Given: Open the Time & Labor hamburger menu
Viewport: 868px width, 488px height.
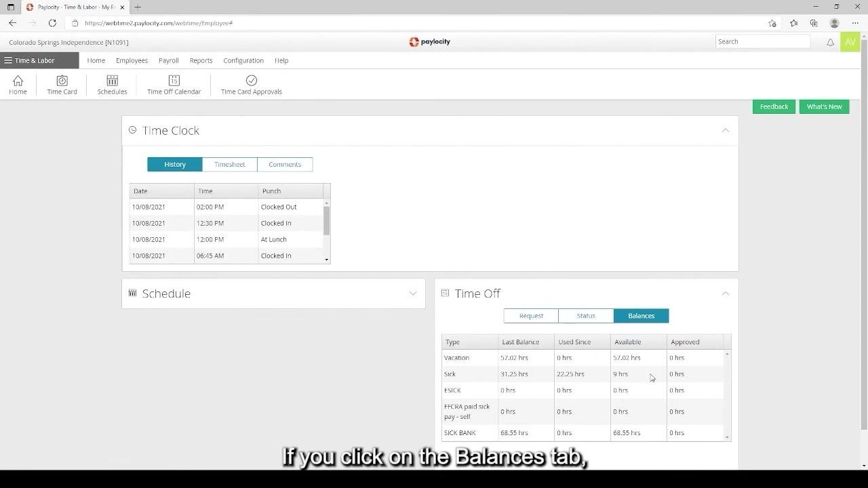Looking at the screenshot, I should 8,60.
